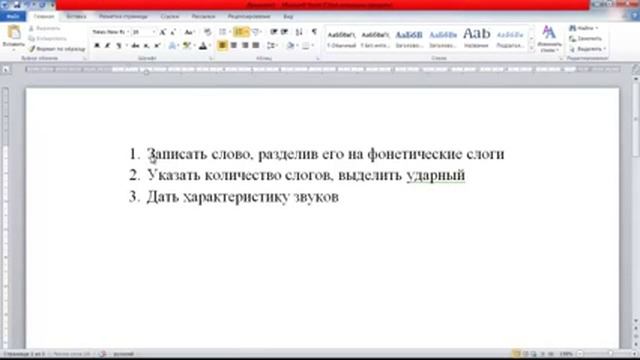Apply the Название (Aab) title style
The image size is (640, 360).
[x=476, y=38]
